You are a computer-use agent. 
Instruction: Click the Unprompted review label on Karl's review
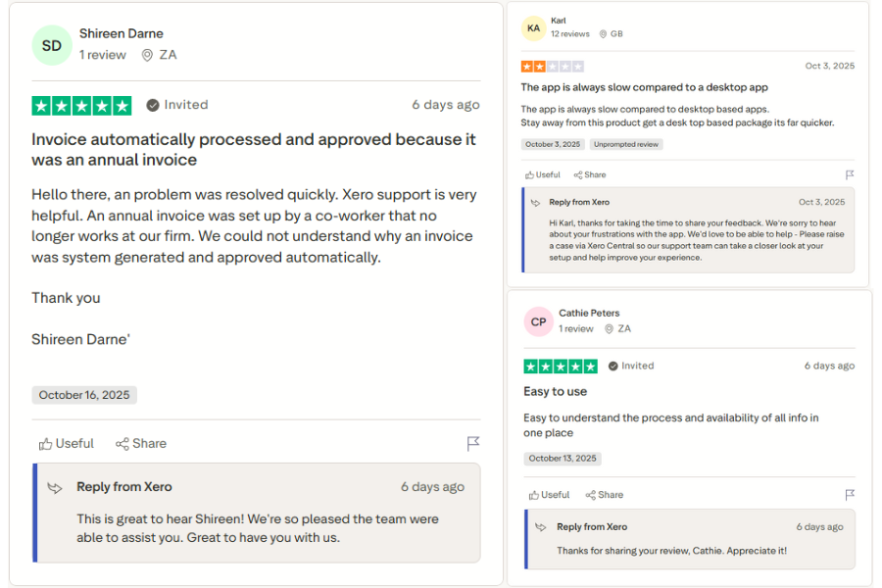(627, 145)
